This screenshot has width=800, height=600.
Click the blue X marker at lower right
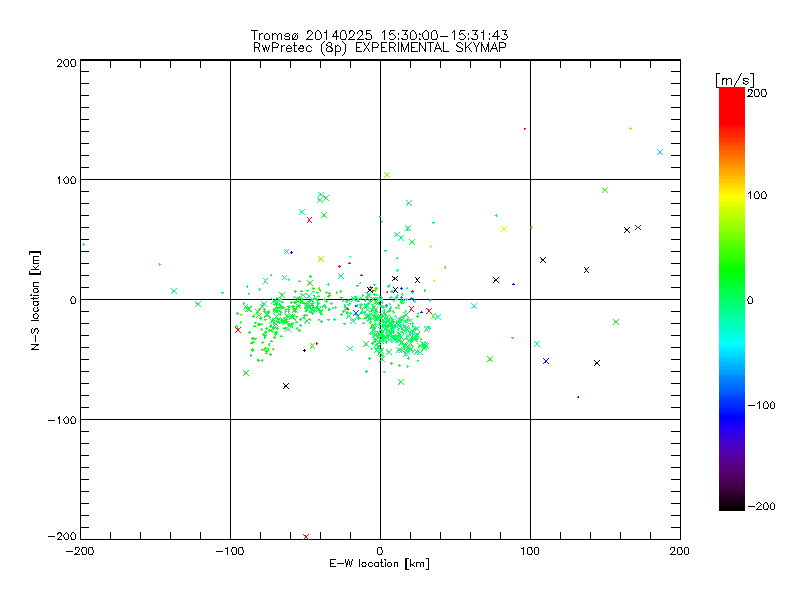(x=546, y=361)
